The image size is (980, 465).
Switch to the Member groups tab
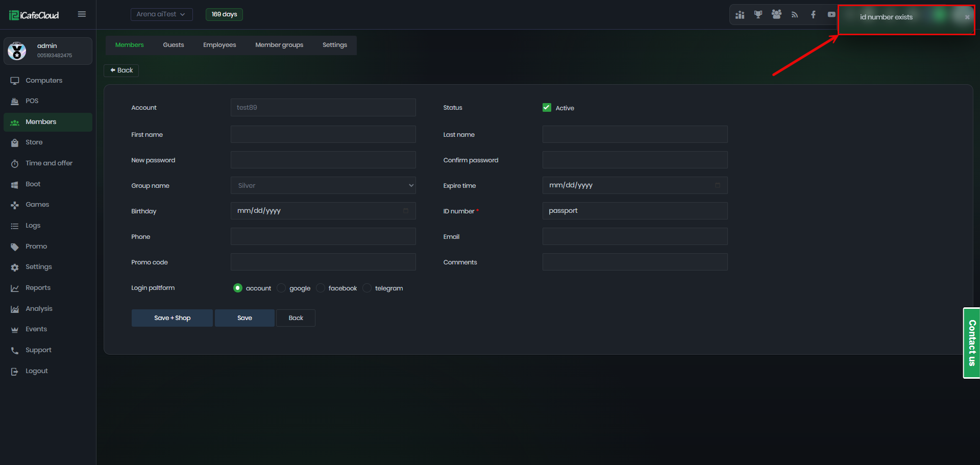(x=279, y=45)
